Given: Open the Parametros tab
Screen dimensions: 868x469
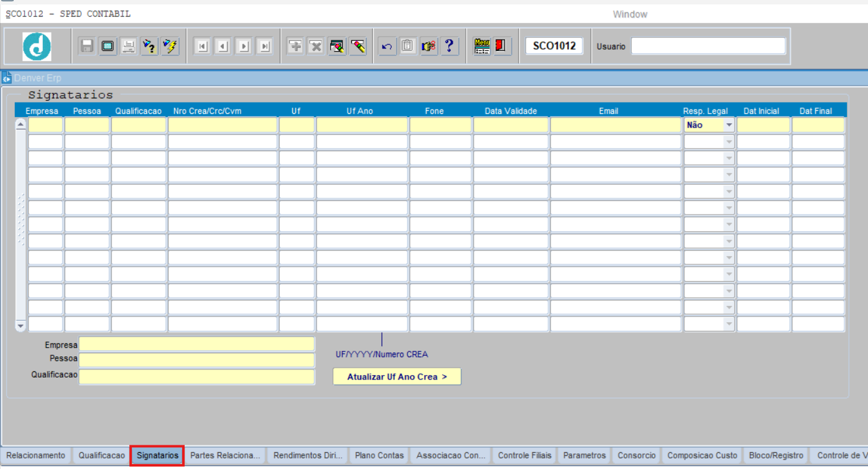Looking at the screenshot, I should [584, 455].
